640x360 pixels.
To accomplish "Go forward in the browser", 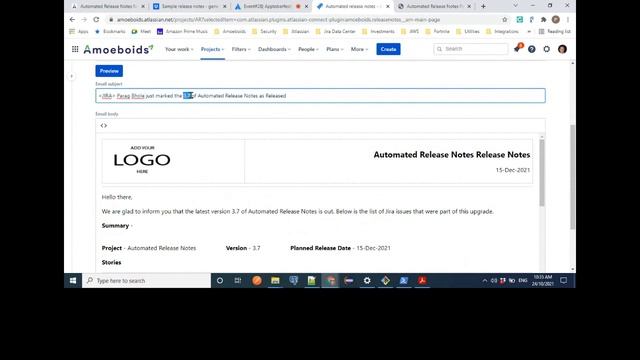I will coord(84,19).
